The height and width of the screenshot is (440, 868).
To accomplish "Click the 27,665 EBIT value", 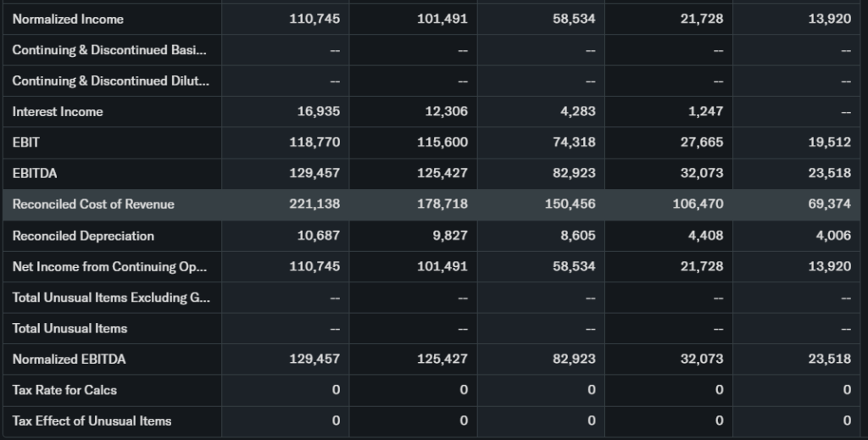I will tap(702, 142).
